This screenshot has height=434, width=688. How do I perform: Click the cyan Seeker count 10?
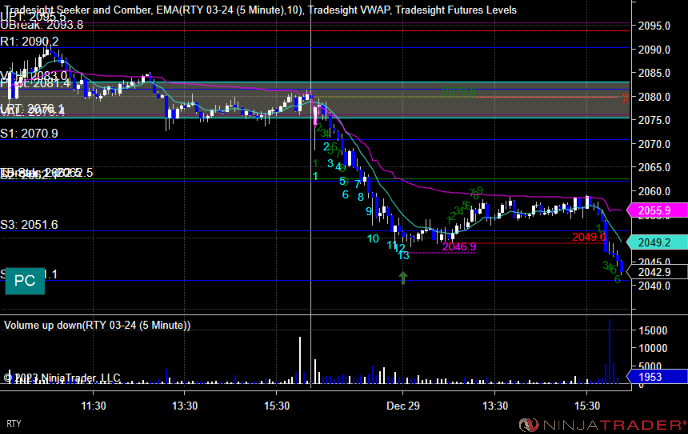click(373, 239)
